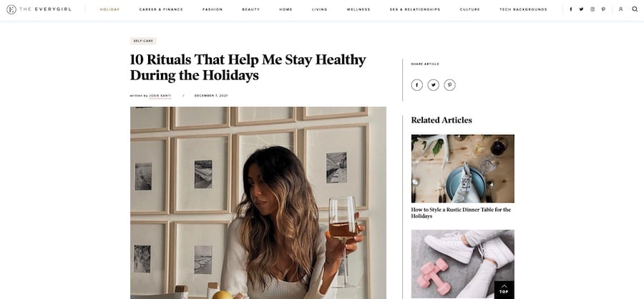Viewport: 644px width, 299px height.
Task: Open the dumbbells and sneakers article thumbnail
Action: tap(462, 264)
